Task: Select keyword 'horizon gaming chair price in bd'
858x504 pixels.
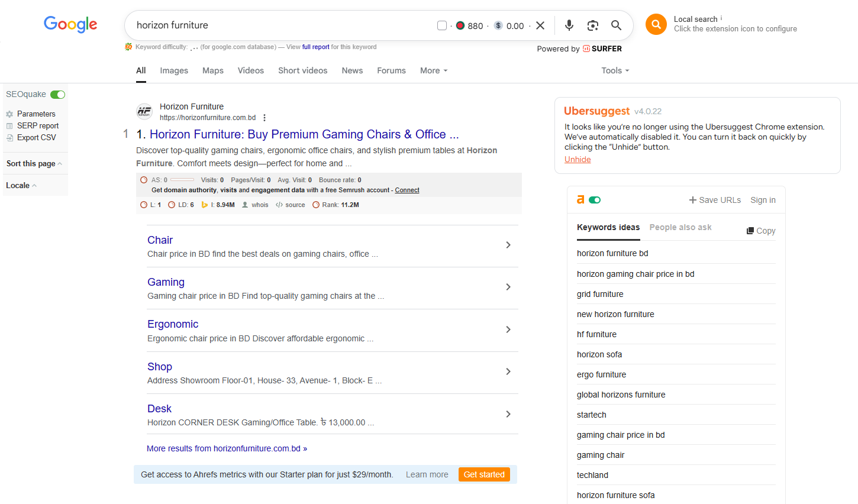Action: [636, 274]
